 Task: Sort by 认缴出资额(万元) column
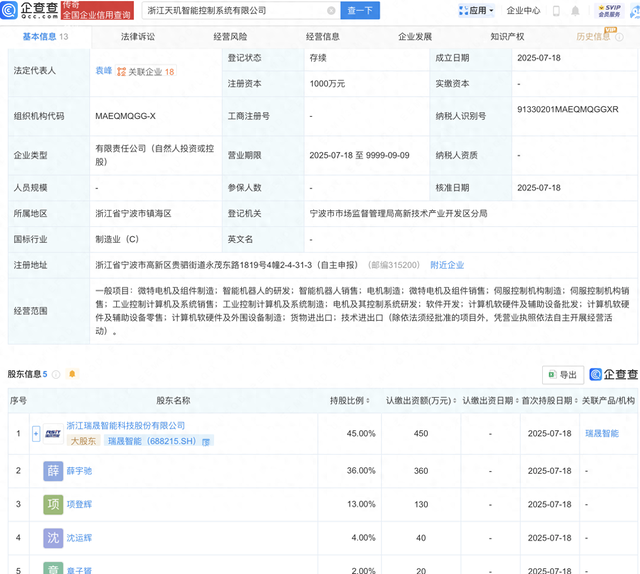tap(421, 400)
